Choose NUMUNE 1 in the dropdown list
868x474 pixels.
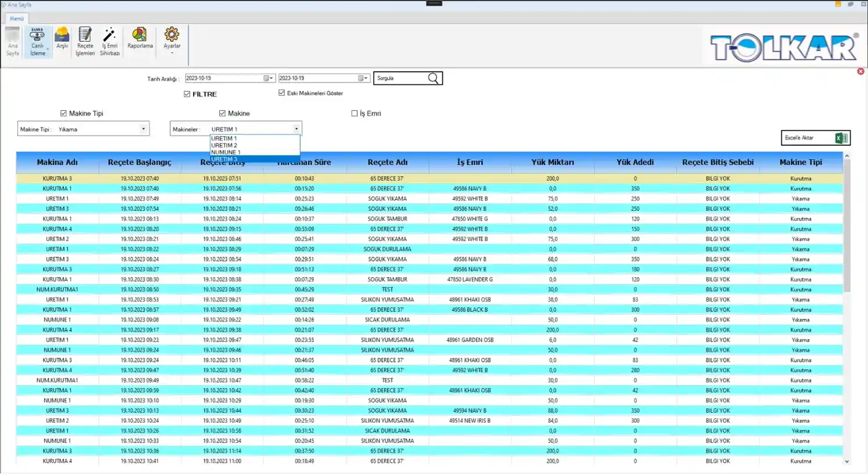click(x=226, y=152)
